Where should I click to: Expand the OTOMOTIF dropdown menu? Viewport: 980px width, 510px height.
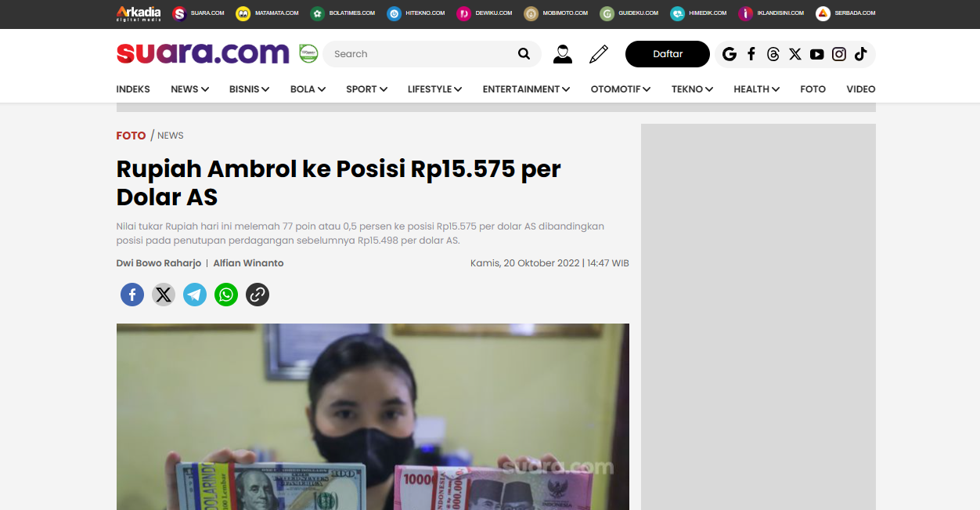(621, 89)
